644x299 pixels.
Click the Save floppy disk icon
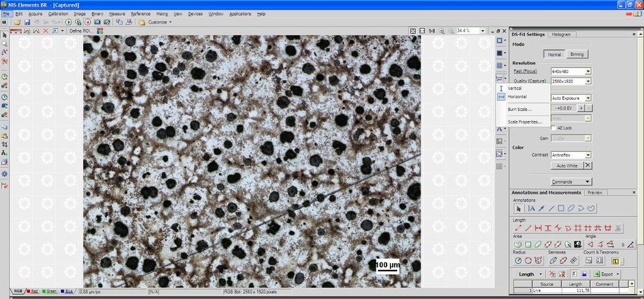click(x=27, y=22)
